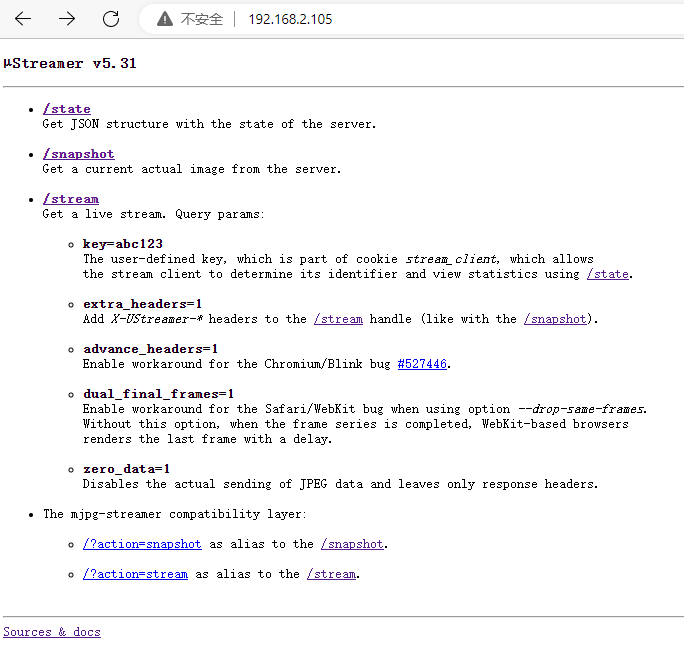Go back using the browser back arrow
The height and width of the screenshot is (669, 684).
pos(23,19)
